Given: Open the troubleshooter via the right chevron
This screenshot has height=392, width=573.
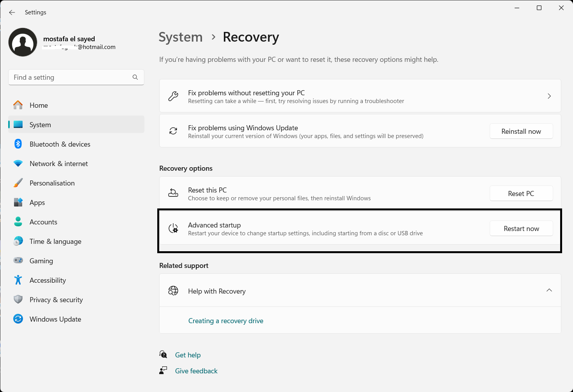Looking at the screenshot, I should point(549,96).
